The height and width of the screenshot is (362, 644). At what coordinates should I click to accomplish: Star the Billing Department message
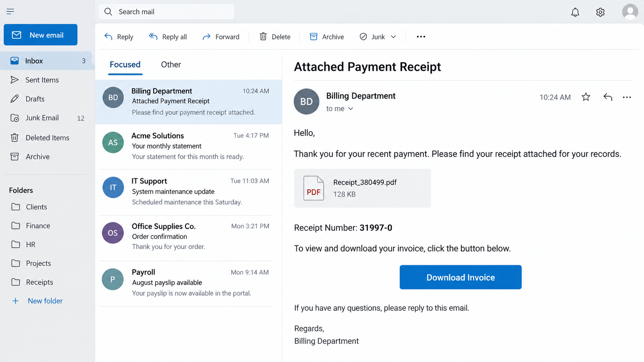pos(586,97)
